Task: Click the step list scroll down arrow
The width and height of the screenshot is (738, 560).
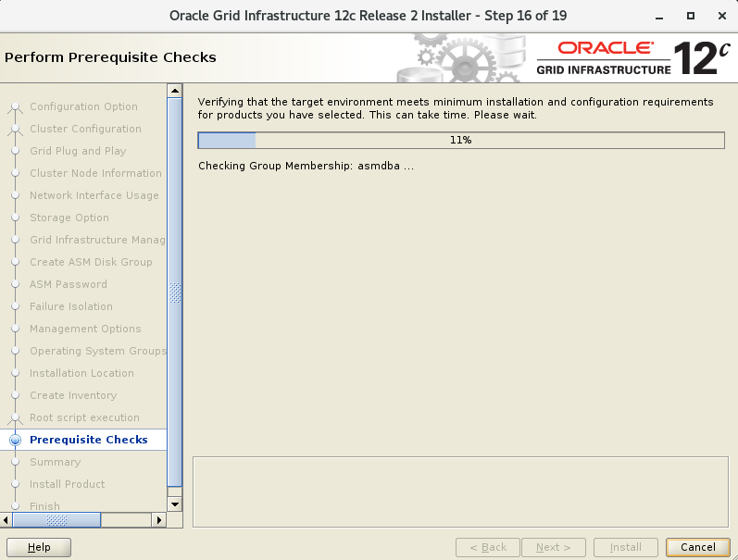Action: (175, 504)
